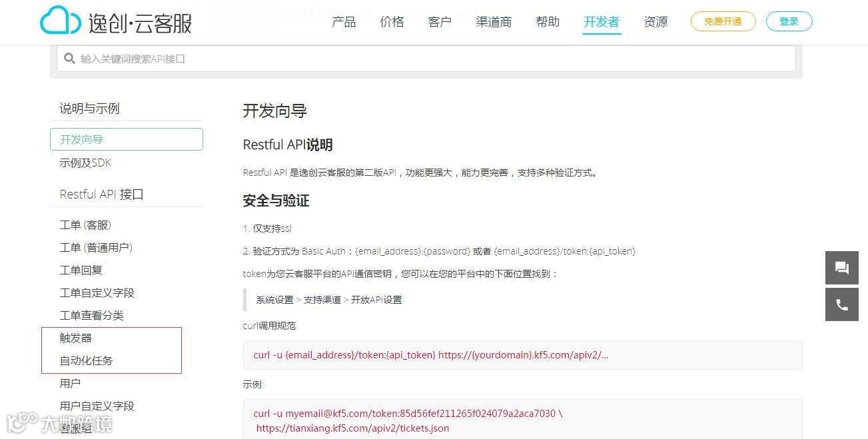Click the Restful API 接口 sidebar heading

tap(101, 195)
